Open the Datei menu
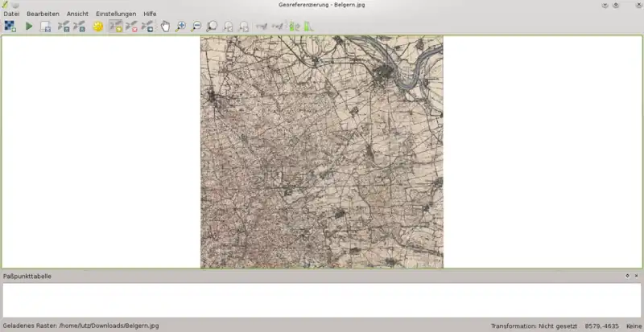The image size is (644, 332). coord(11,14)
